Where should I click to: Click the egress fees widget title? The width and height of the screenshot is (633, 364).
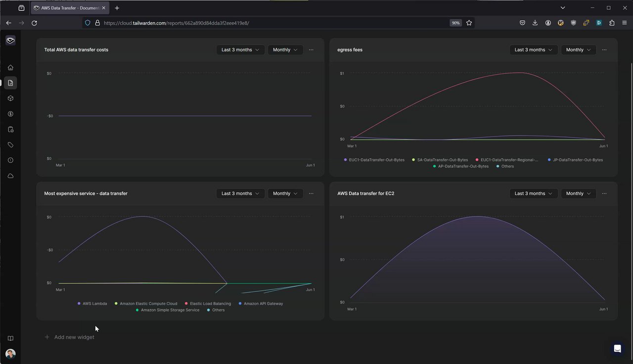click(x=350, y=50)
